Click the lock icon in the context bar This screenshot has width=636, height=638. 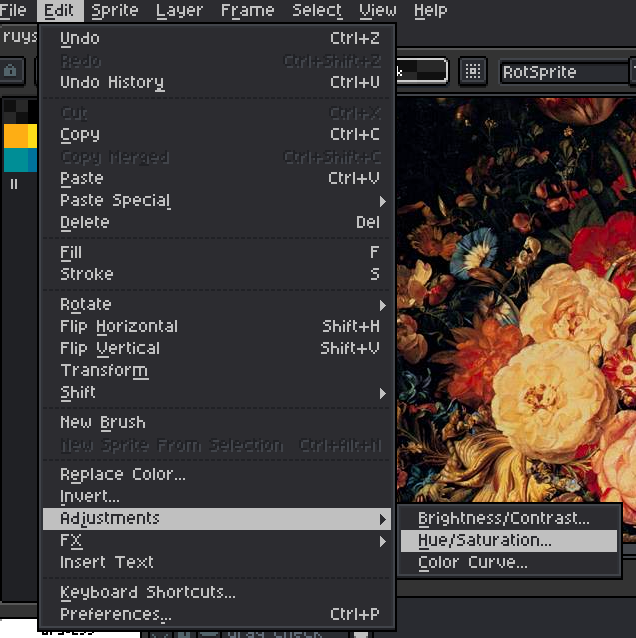12,71
